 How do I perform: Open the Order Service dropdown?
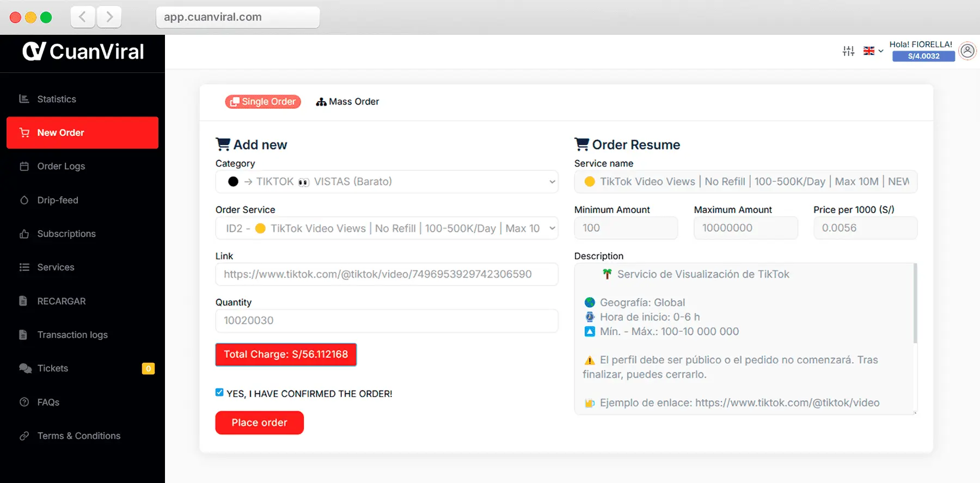387,228
